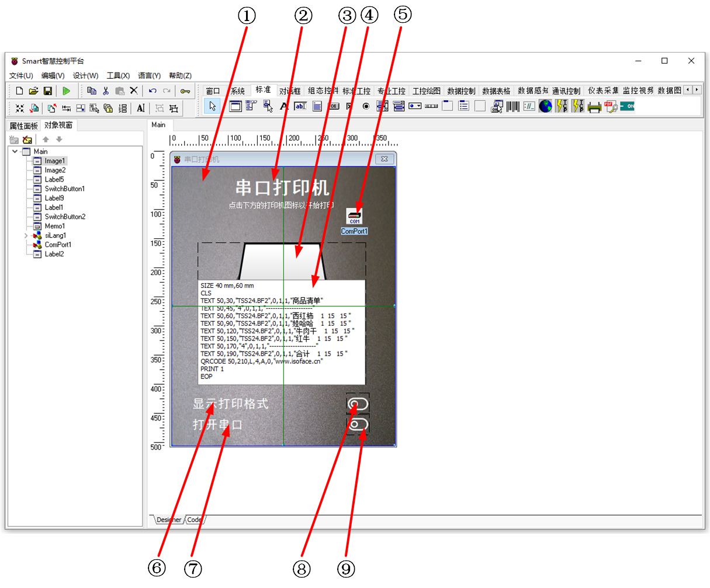Switch to the Designer tab at the bottom
Viewport: 710px width, 588px height.
[168, 520]
